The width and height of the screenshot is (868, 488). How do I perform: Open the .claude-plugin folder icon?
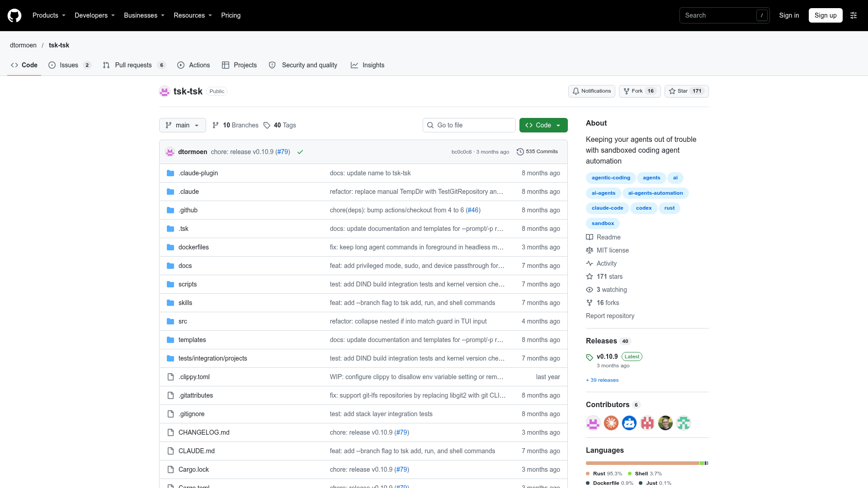[170, 173]
